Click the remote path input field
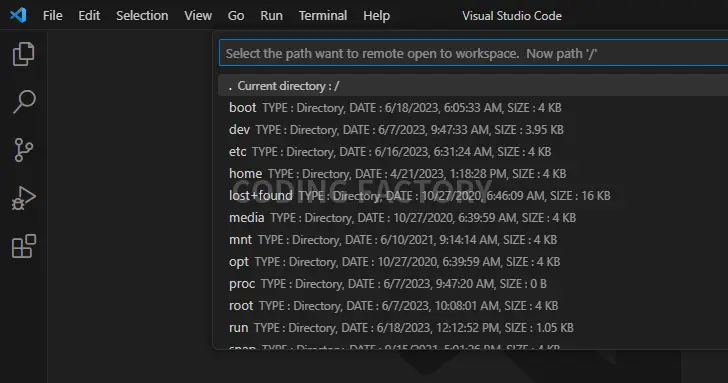 pos(474,53)
